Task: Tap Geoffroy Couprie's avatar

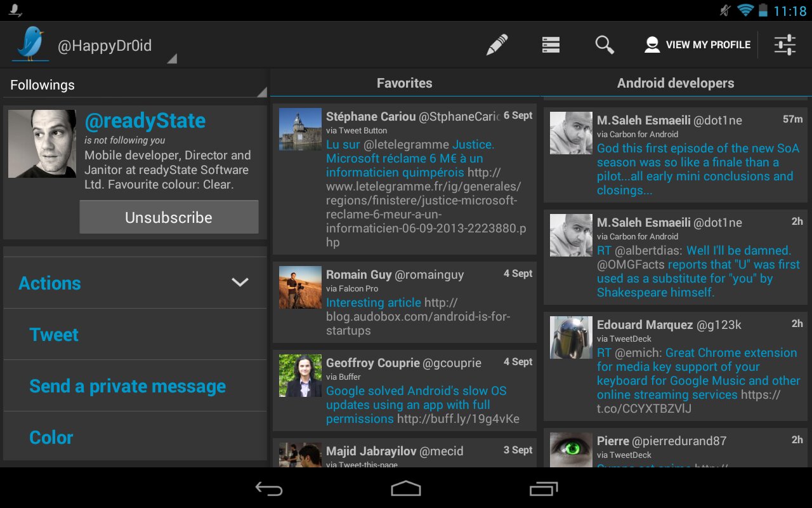Action: point(300,376)
